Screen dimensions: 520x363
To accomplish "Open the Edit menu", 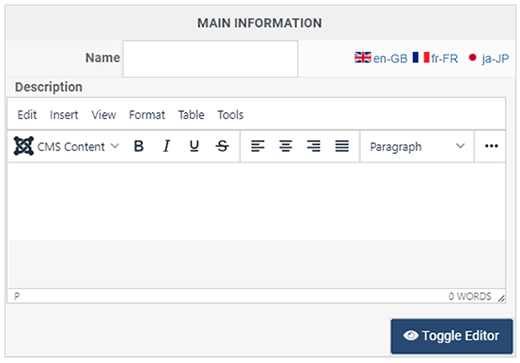I will tap(27, 115).
